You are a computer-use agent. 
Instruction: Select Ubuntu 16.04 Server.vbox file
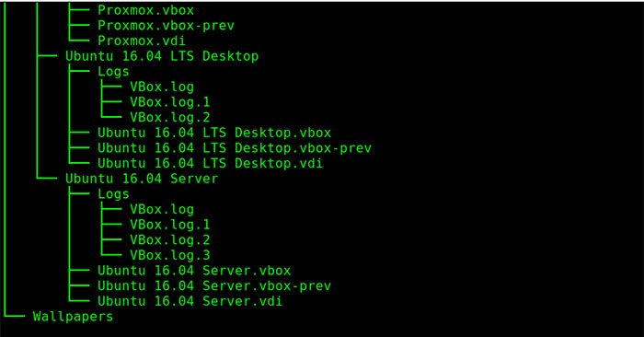(194, 271)
